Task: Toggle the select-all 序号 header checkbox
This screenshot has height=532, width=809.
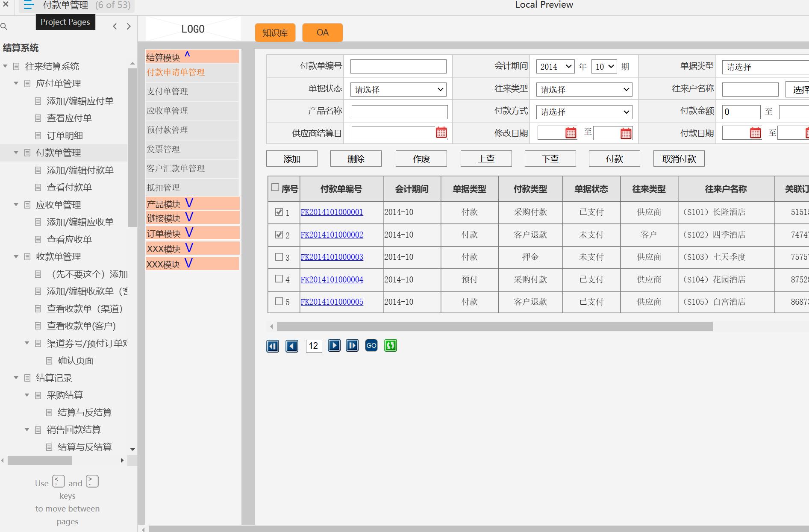Action: [275, 187]
